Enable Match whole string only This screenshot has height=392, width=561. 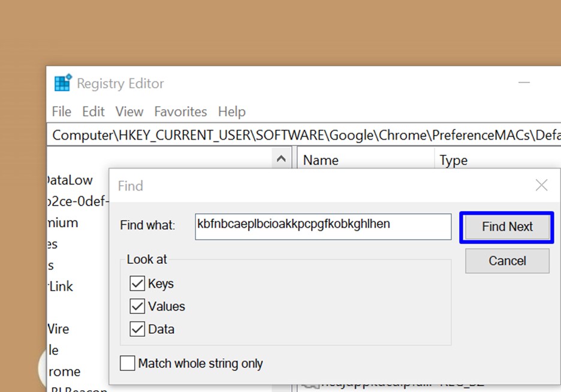click(x=128, y=363)
